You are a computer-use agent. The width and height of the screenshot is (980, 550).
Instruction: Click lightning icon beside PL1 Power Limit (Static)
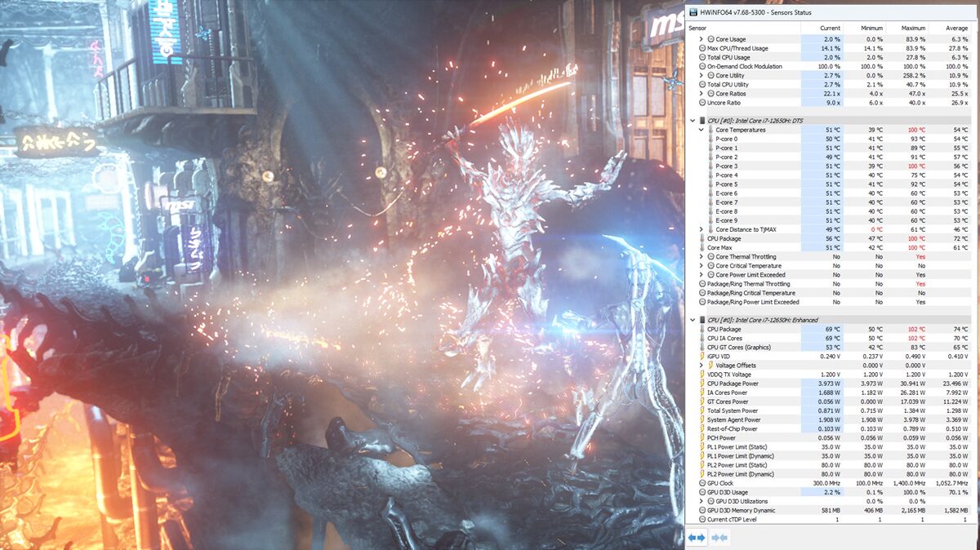click(x=702, y=446)
